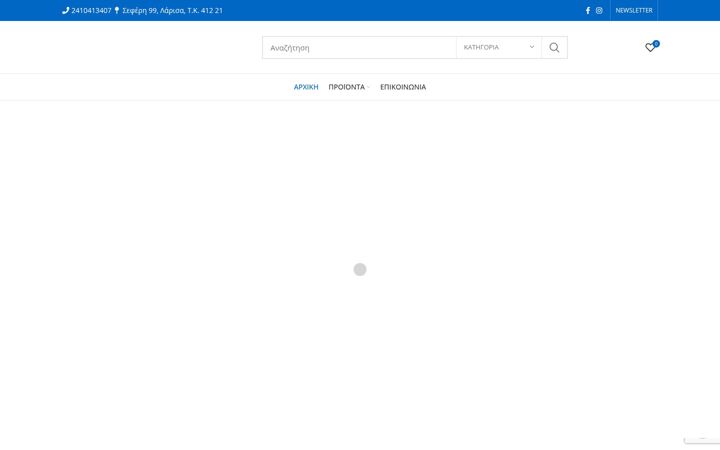This screenshot has height=450, width=720.
Task: Go to the ΑΡΧΙΚΗ menu item
Action: point(306,87)
